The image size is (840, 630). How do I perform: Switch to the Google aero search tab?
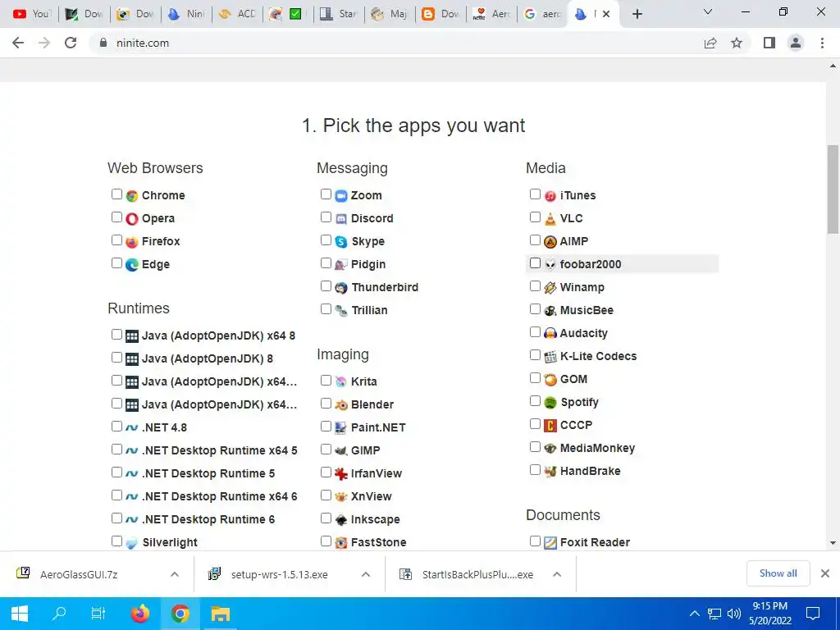(x=541, y=14)
